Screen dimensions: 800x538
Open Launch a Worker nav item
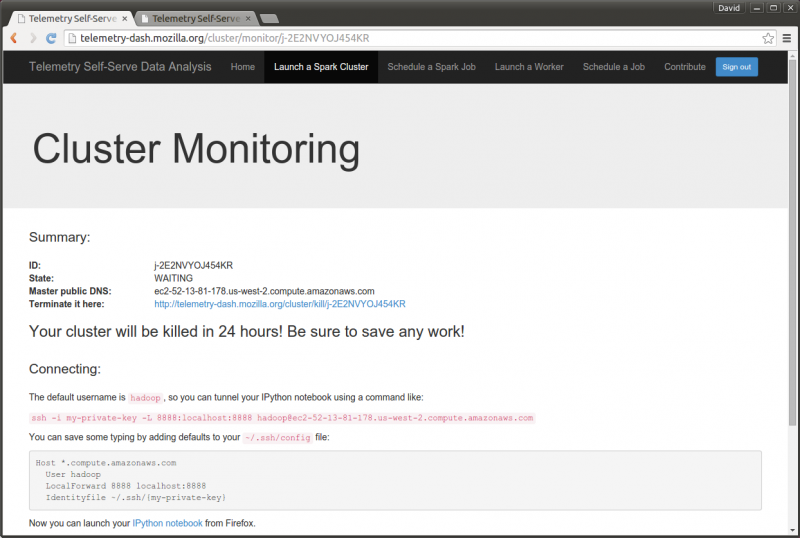click(529, 67)
